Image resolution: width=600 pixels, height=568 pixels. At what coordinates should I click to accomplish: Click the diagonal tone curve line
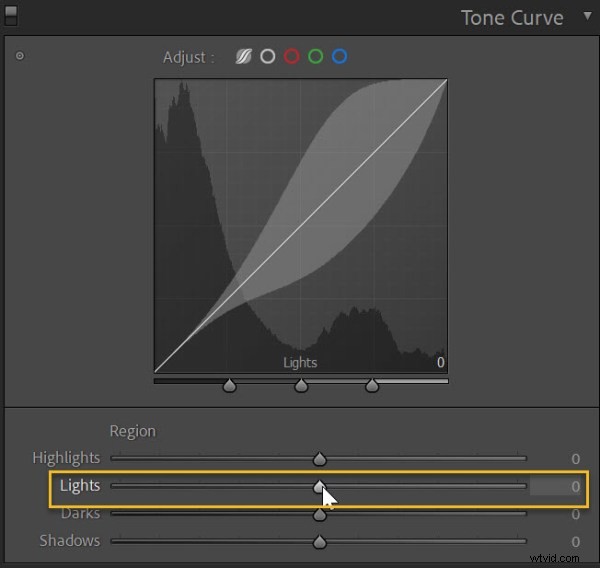click(301, 226)
